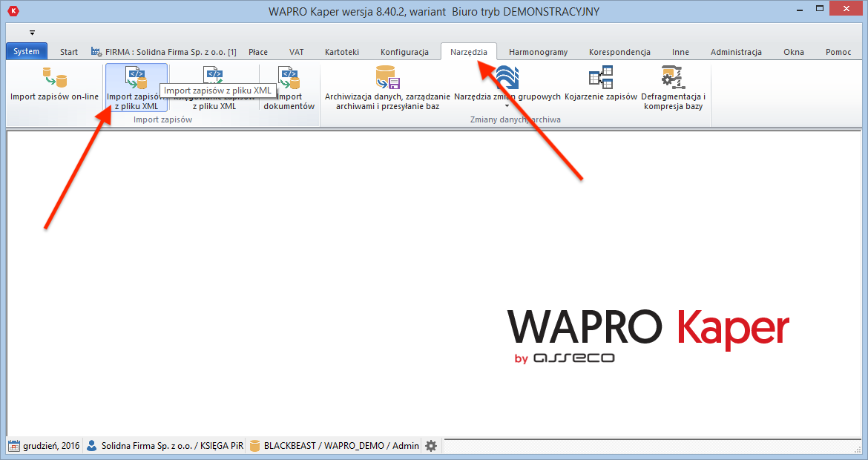
Task: Click FIRMA: Solidna Firma Sp. z o.o. selector
Action: pyautogui.click(x=164, y=52)
